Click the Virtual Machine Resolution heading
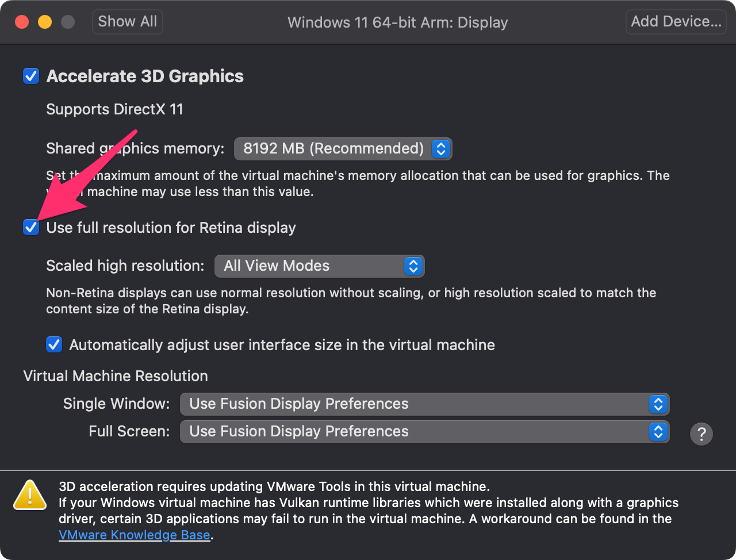The width and height of the screenshot is (736, 560). point(116,376)
